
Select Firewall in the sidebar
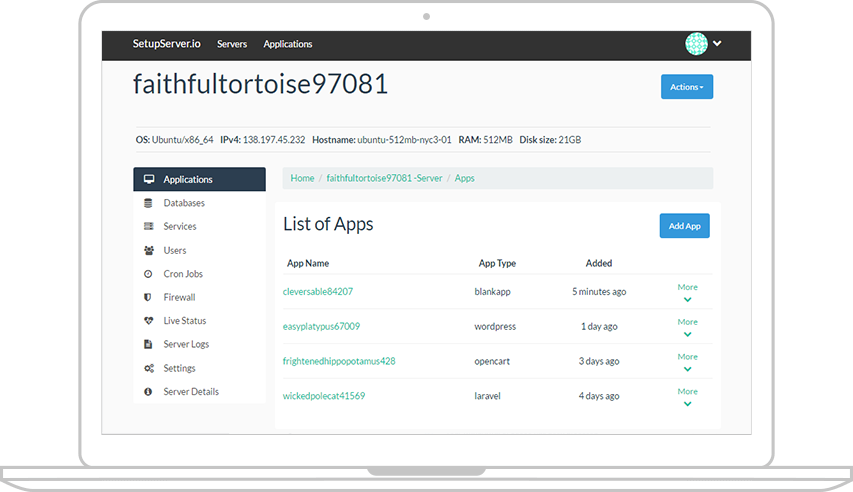click(199, 297)
